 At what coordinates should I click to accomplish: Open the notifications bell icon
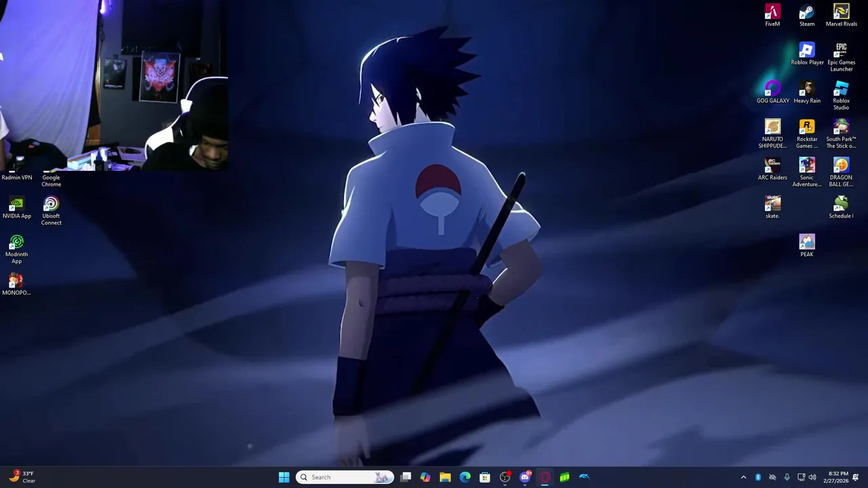pyautogui.click(x=856, y=477)
